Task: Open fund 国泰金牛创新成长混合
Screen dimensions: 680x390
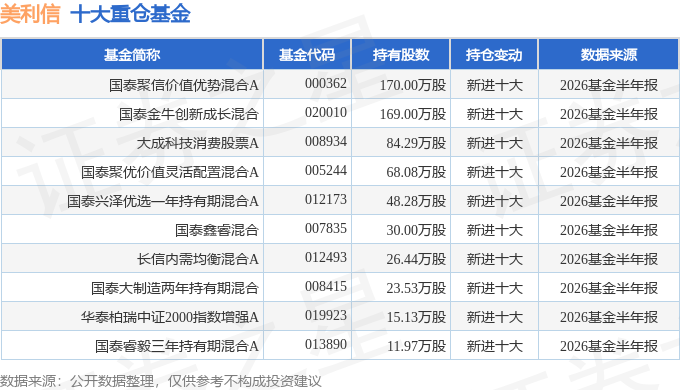Action: pos(189,114)
